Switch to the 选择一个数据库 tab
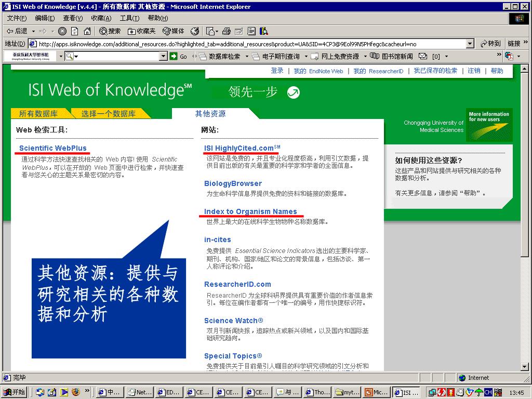The width and height of the screenshot is (532, 399). click(109, 114)
